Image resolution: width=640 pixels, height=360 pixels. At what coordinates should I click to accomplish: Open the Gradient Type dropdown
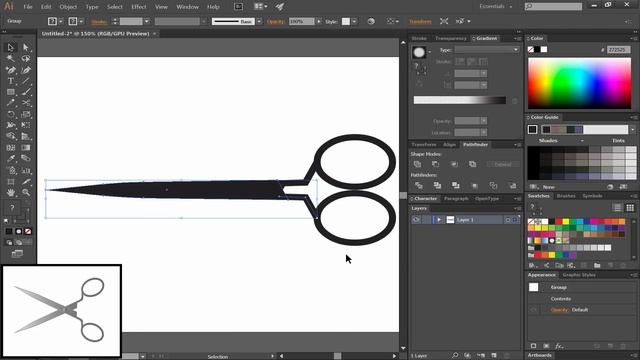pyautogui.click(x=487, y=49)
